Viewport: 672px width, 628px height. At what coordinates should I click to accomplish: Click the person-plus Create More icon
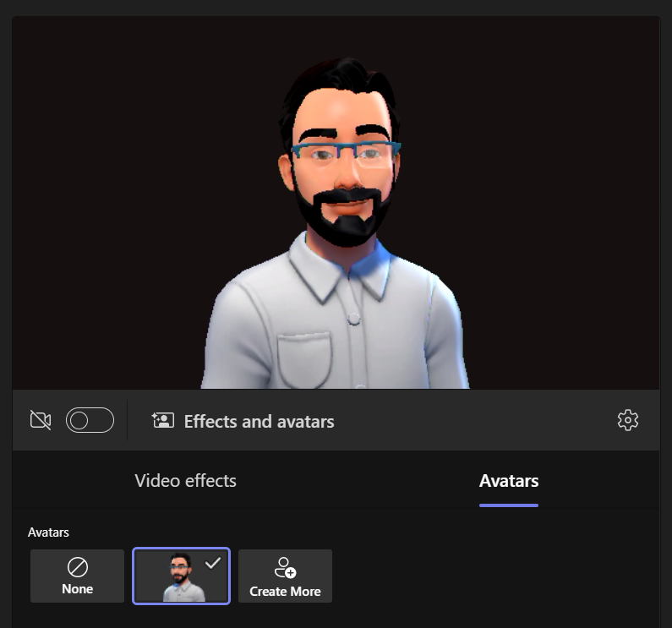(x=285, y=567)
